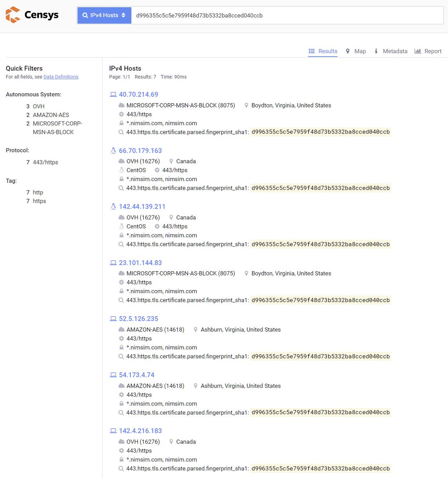Click the Linux penguin icon beside 66.70.179.163

pos(113,151)
